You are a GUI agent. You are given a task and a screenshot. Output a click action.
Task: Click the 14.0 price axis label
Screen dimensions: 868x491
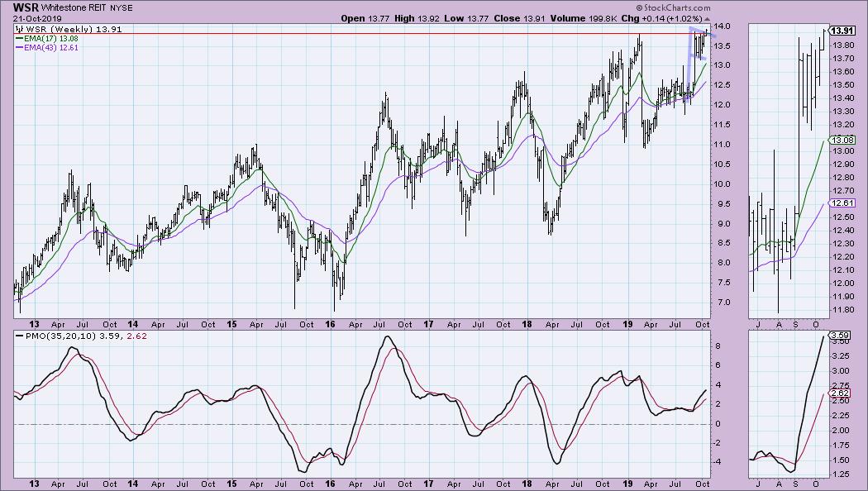coord(723,26)
